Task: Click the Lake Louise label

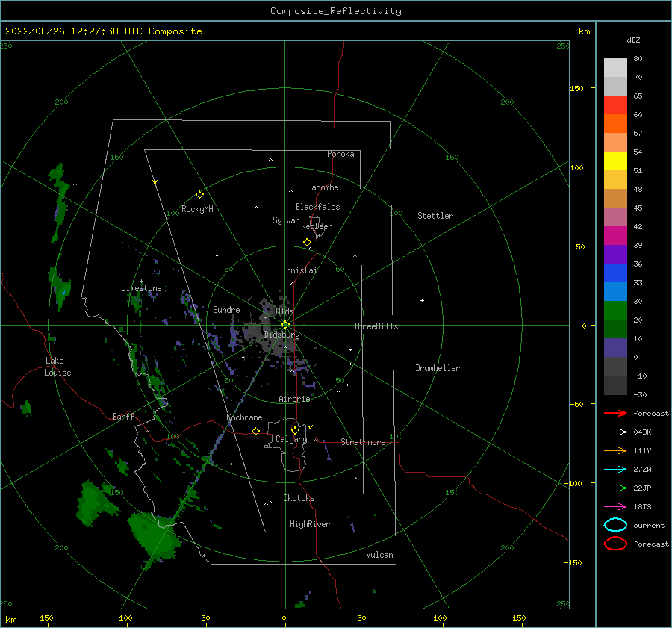Action: [57, 367]
